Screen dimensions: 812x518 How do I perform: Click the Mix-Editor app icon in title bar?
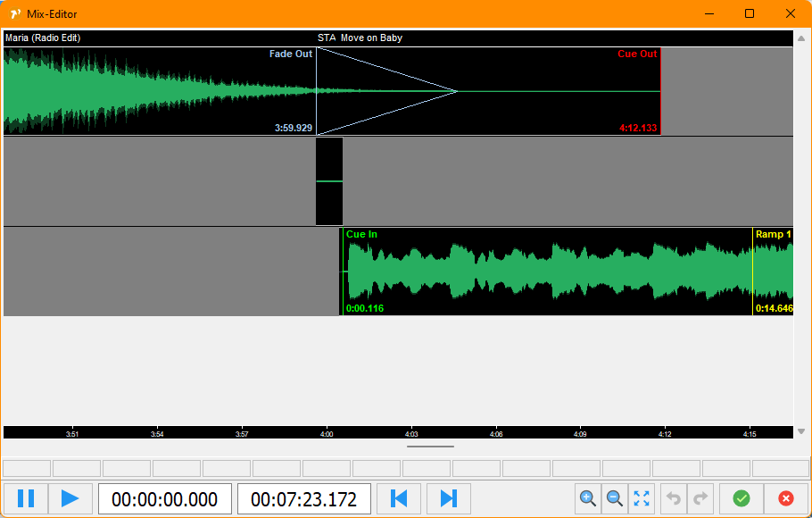pos(15,14)
